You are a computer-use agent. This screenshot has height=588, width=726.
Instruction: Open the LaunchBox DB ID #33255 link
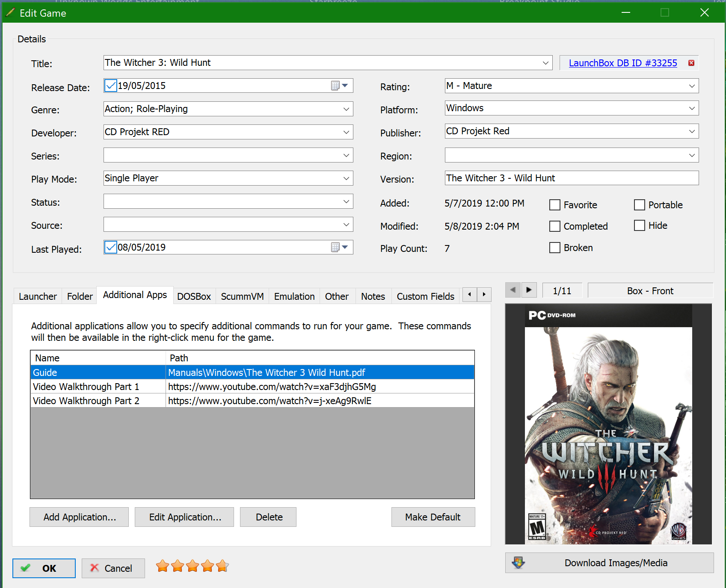[623, 63]
